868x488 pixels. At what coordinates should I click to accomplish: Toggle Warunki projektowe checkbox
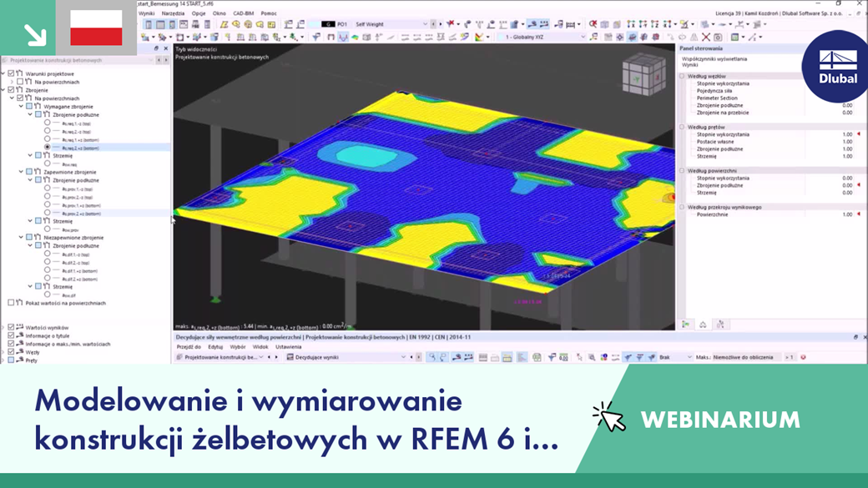click(x=11, y=73)
